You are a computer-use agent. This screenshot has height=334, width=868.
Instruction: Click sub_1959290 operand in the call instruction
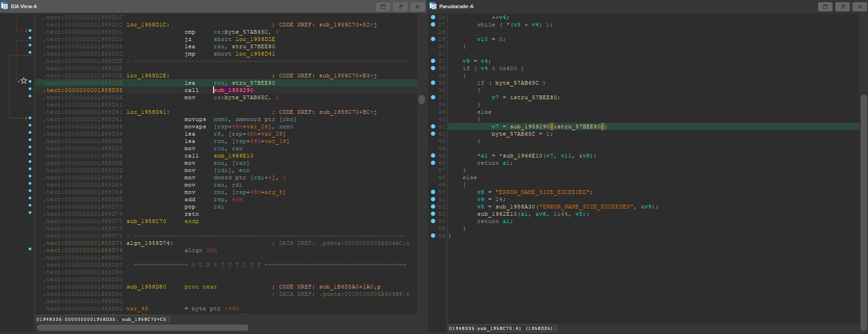click(234, 90)
